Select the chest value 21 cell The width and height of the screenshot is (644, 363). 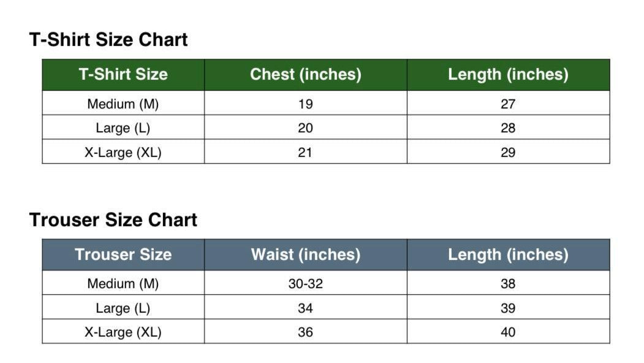[305, 153]
